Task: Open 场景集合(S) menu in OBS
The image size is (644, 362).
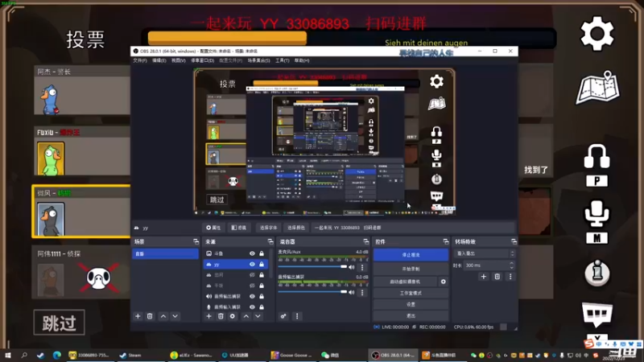Action: 258,61
